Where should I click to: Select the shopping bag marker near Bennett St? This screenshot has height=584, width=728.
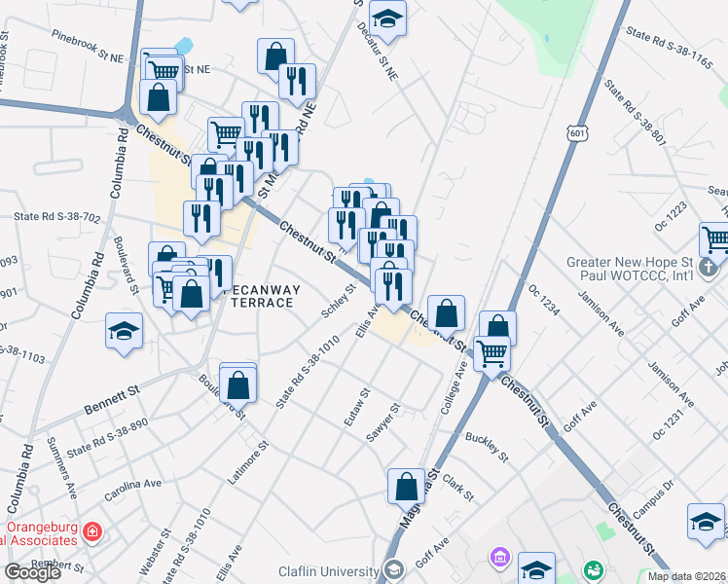237,385
